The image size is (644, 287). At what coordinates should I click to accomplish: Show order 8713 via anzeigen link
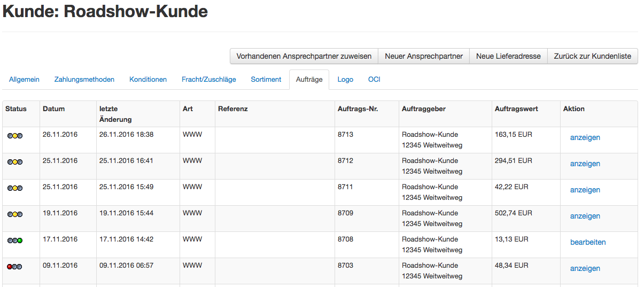tap(585, 137)
